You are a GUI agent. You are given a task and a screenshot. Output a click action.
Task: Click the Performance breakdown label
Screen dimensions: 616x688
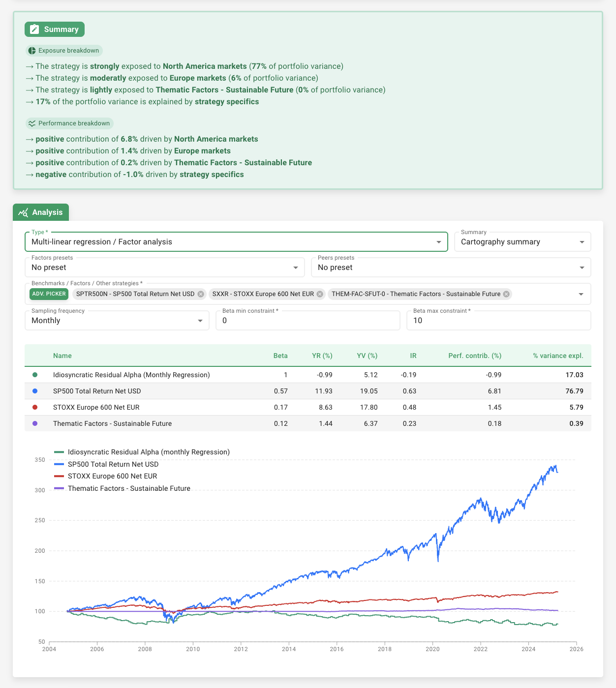(74, 123)
